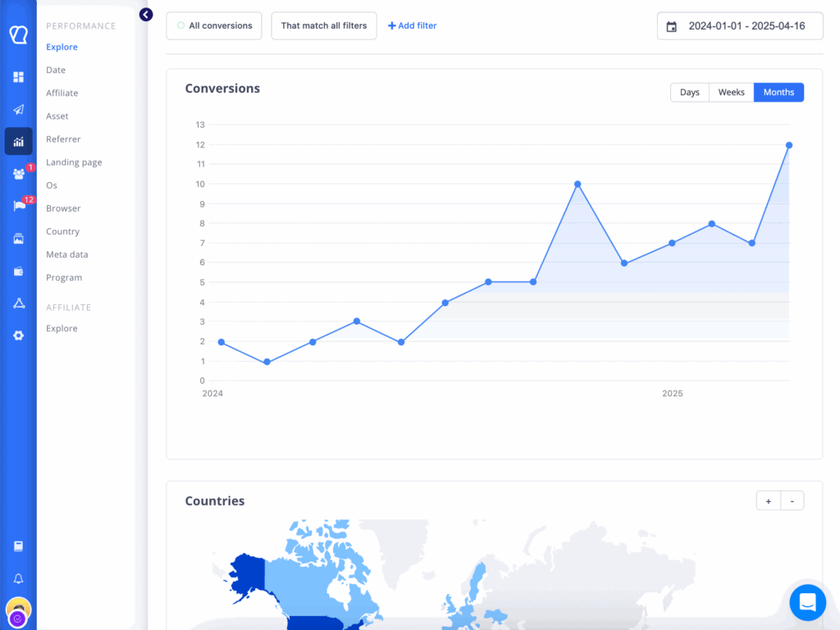Open the chat support bubble
This screenshot has width=840, height=630.
pos(807,603)
